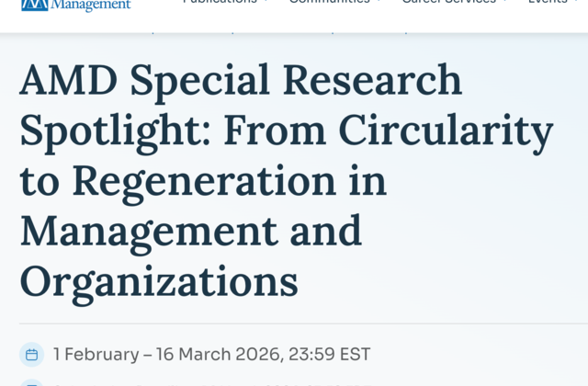The image size is (588, 386).
Task: Click the word 'Organizations' in the heading
Action: point(159,283)
